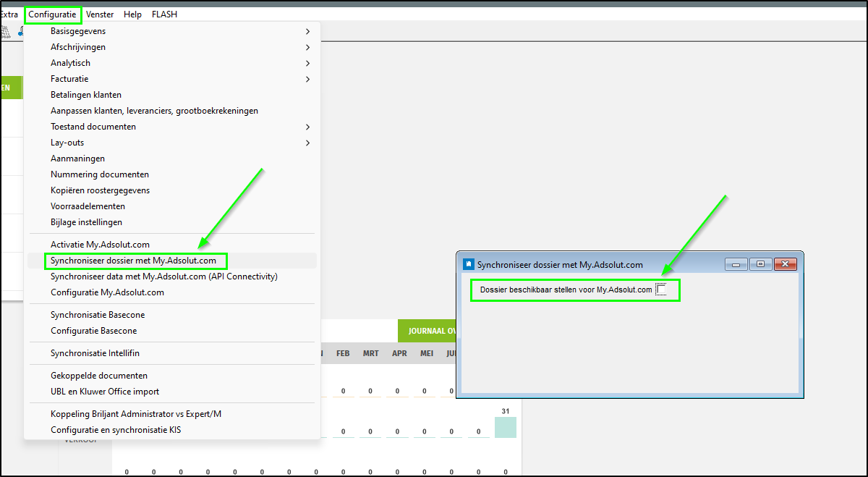Open the Help menu
The image size is (868, 477).
coord(132,14)
